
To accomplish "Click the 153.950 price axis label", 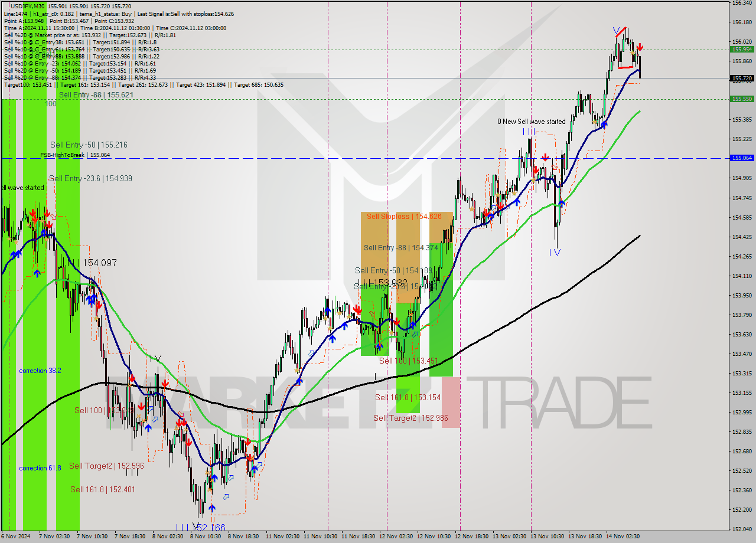I will (x=742, y=295).
